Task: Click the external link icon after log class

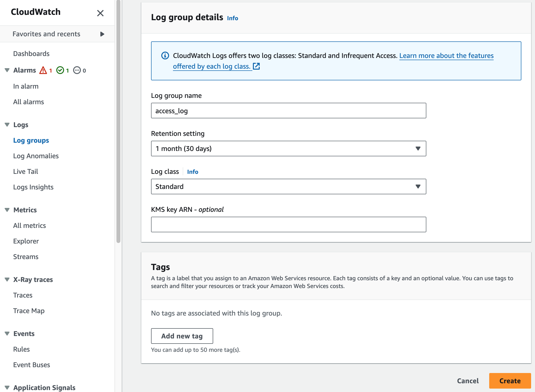Action: [x=256, y=66]
